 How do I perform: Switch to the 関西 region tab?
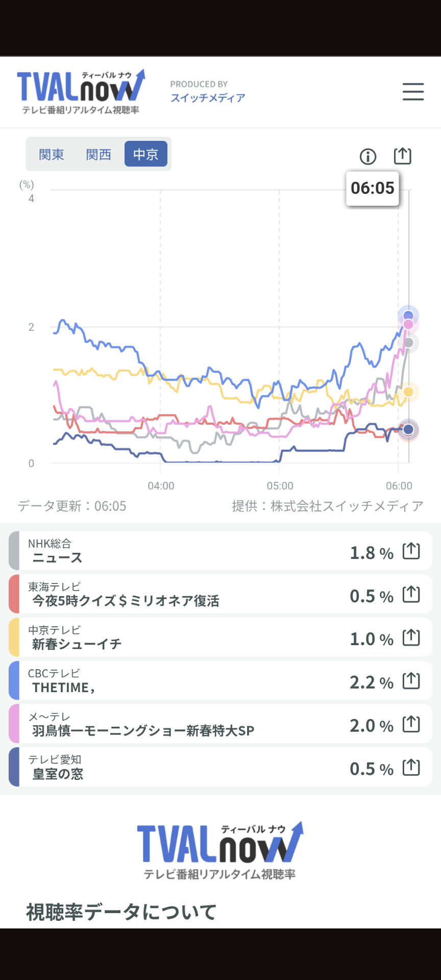pos(99,154)
